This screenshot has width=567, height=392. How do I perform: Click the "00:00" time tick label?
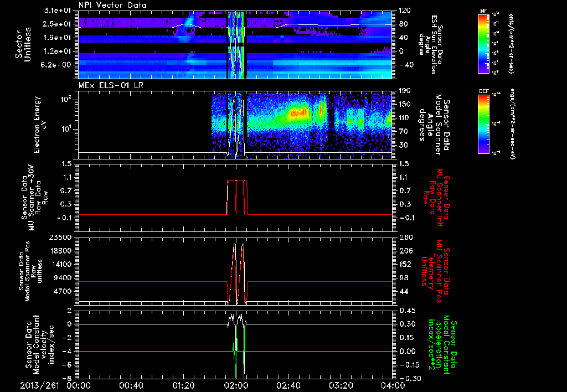pos(79,386)
